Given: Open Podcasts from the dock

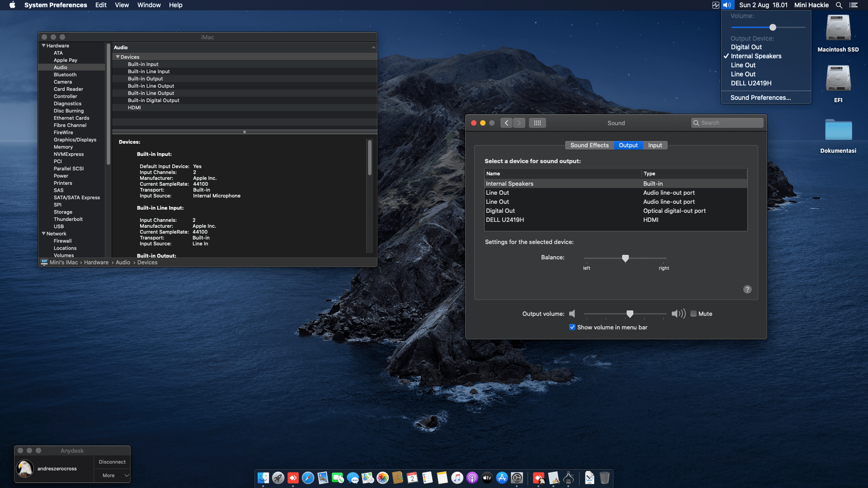Looking at the screenshot, I should tap(472, 478).
